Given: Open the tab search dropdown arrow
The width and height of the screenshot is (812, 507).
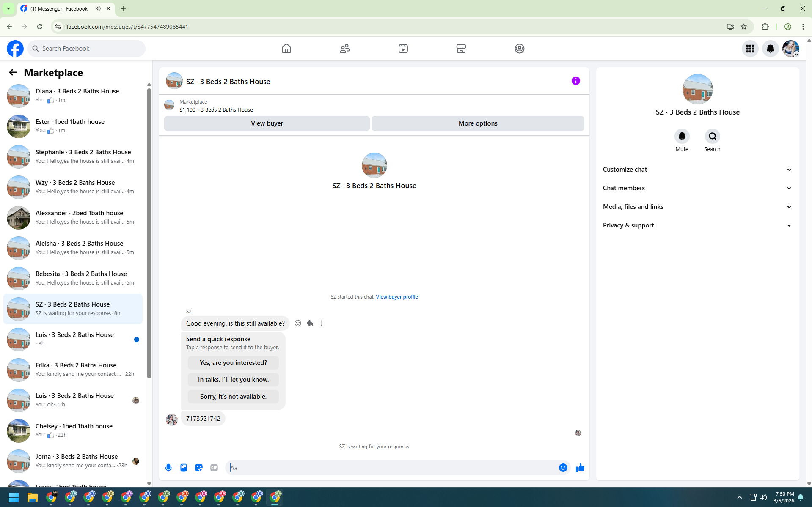Looking at the screenshot, I should point(8,8).
